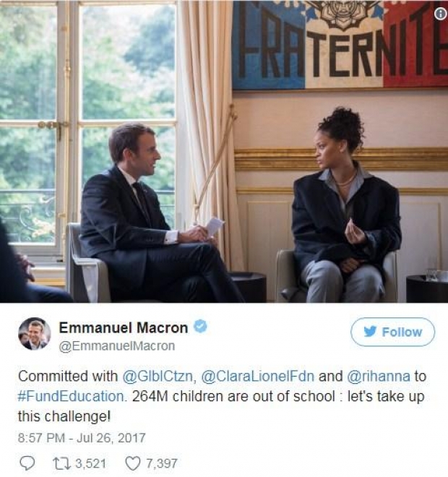This screenshot has height=477, width=448.
Task: Click the Fraternité poster in photo
Action: pyautogui.click(x=340, y=45)
